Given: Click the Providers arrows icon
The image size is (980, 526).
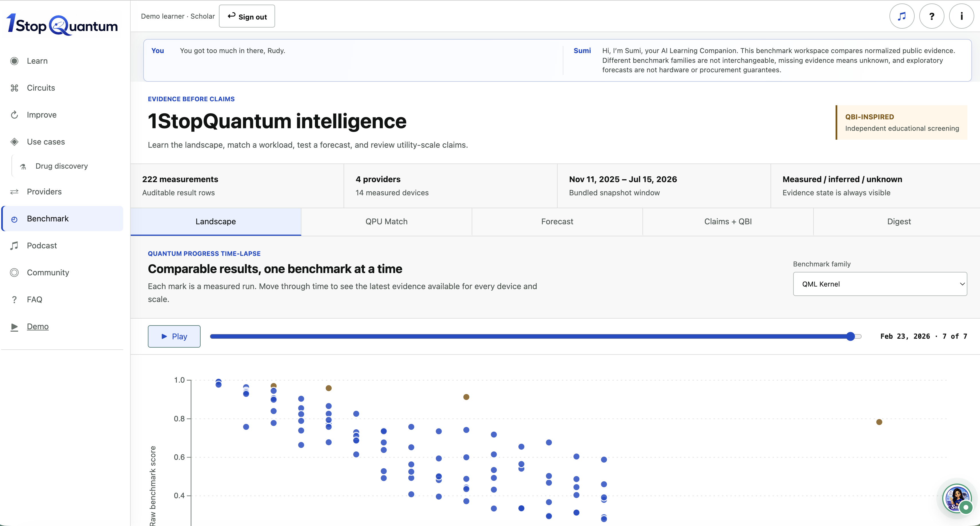Looking at the screenshot, I should (14, 192).
